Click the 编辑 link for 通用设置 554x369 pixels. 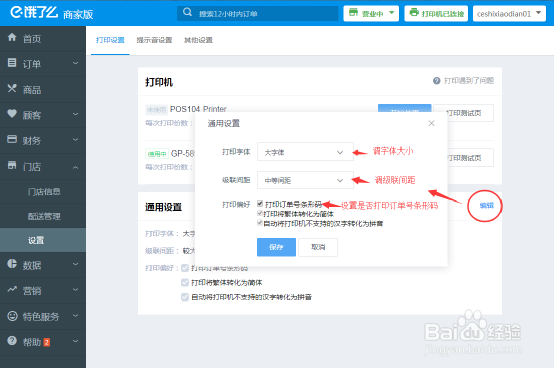coord(486,205)
